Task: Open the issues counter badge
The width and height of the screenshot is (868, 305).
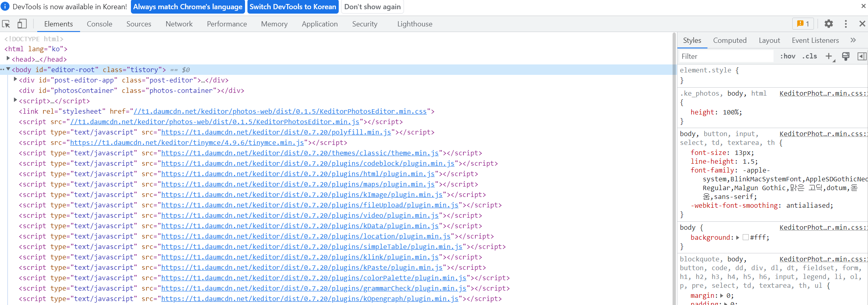Action: (x=803, y=24)
